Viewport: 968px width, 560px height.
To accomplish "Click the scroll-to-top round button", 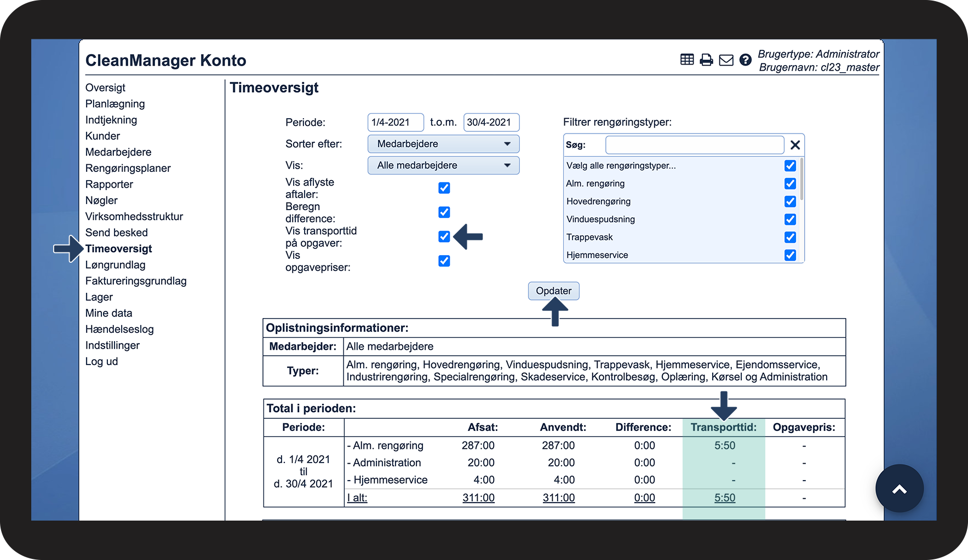I will pyautogui.click(x=899, y=489).
